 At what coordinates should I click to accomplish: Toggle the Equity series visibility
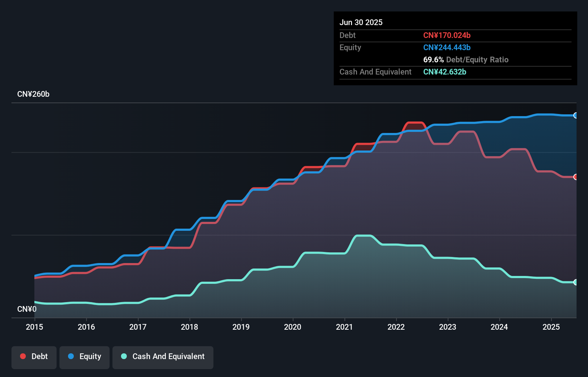pos(85,356)
